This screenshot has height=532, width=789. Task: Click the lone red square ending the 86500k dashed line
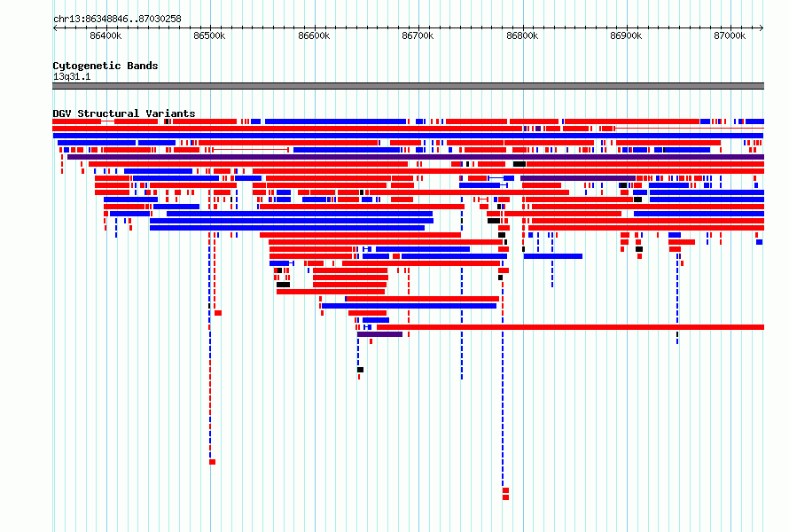point(213,462)
